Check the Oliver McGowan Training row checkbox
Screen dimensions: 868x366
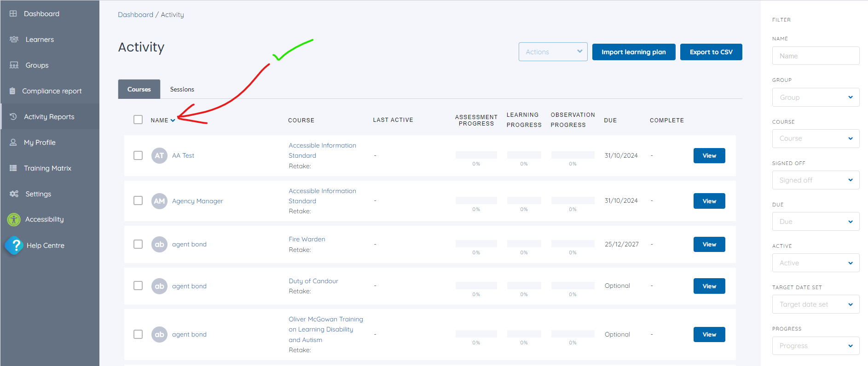coord(138,334)
